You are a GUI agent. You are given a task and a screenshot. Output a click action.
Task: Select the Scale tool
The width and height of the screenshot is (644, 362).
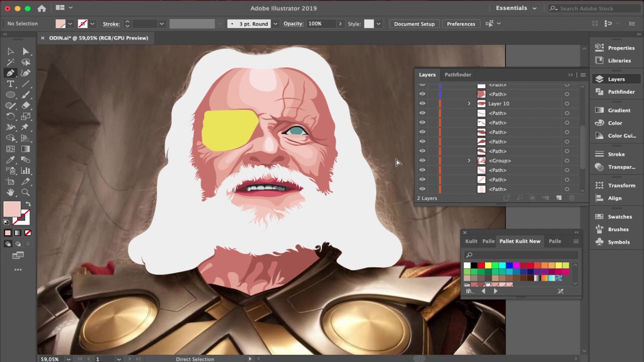pyautogui.click(x=26, y=116)
